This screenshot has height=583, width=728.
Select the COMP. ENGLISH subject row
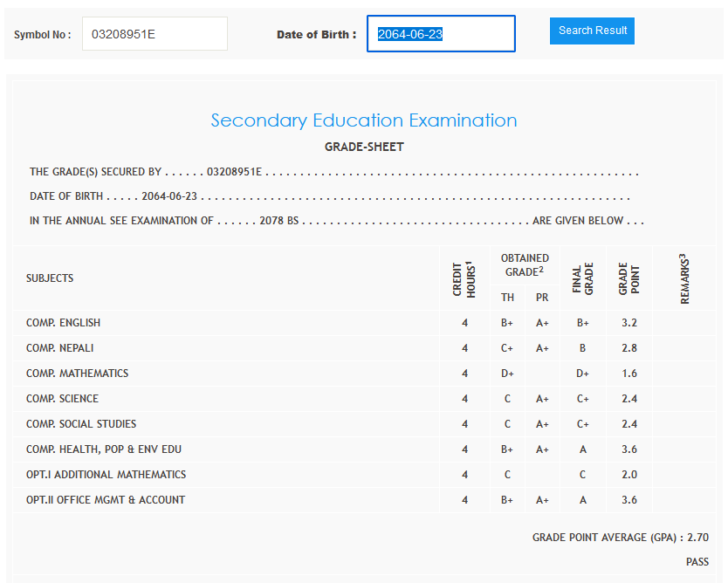[x=63, y=323]
